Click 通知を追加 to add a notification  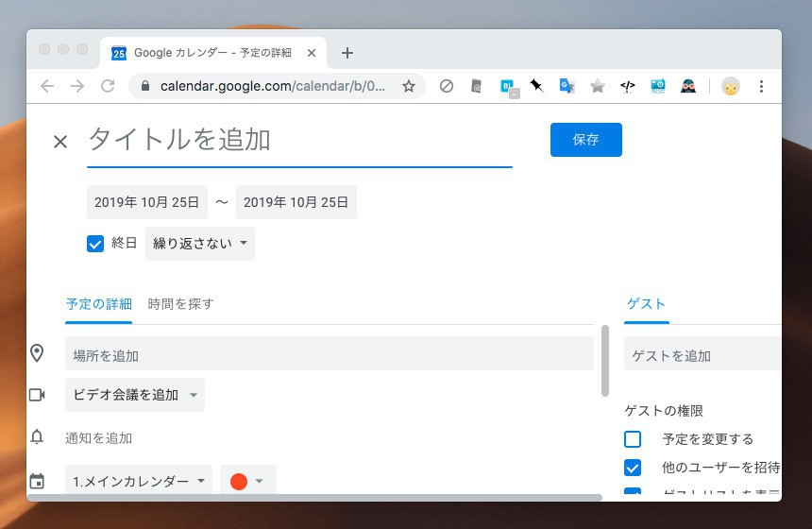pos(98,438)
